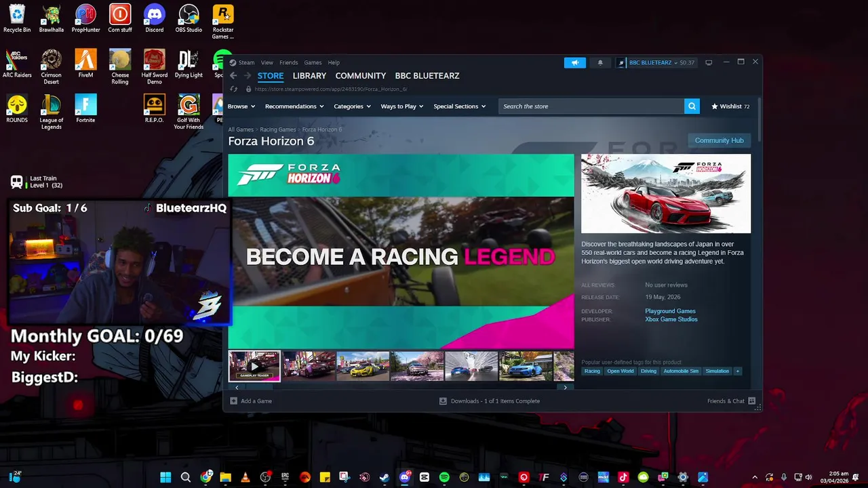868x488 pixels.
Task: Launch ARC Raiders desktop shortcut
Action: pos(17,64)
